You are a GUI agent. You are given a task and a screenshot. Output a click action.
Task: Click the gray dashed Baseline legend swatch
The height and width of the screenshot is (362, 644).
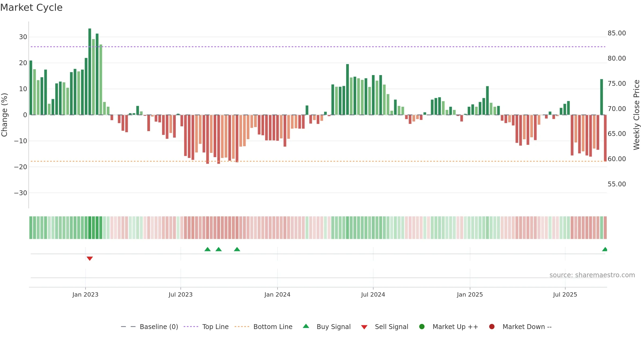128,327
